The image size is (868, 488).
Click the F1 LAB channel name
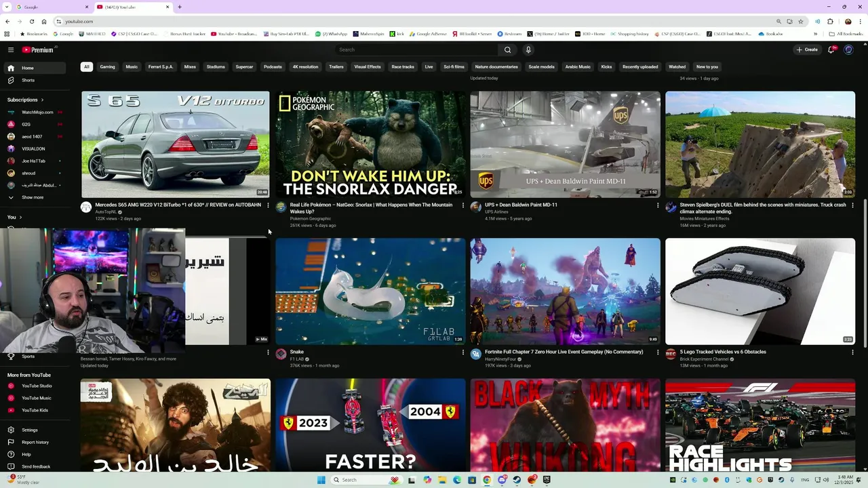click(297, 359)
